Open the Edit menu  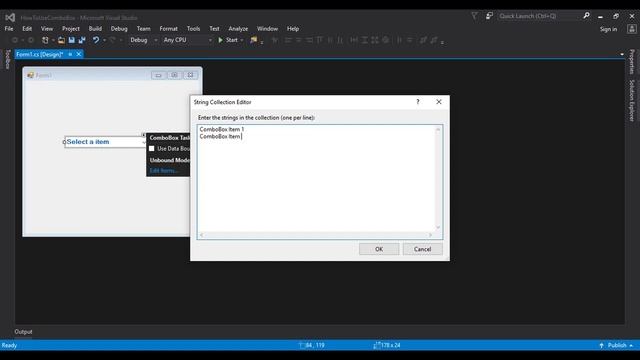click(x=27, y=29)
